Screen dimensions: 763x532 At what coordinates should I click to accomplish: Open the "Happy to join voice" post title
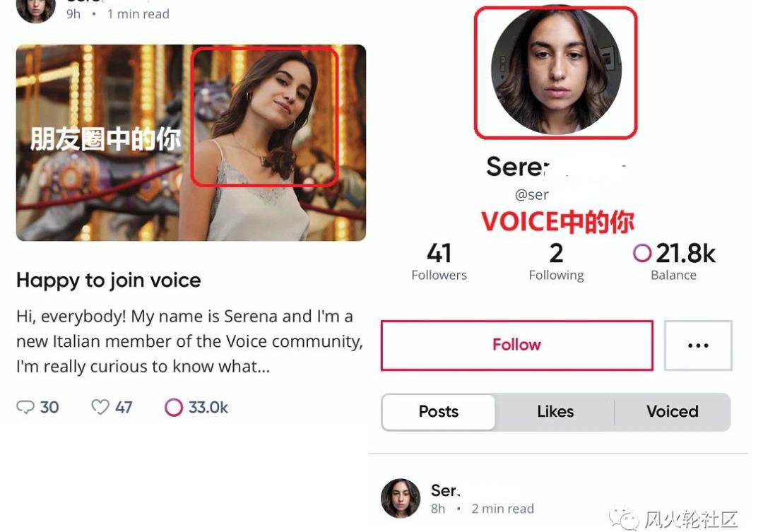pos(109,280)
